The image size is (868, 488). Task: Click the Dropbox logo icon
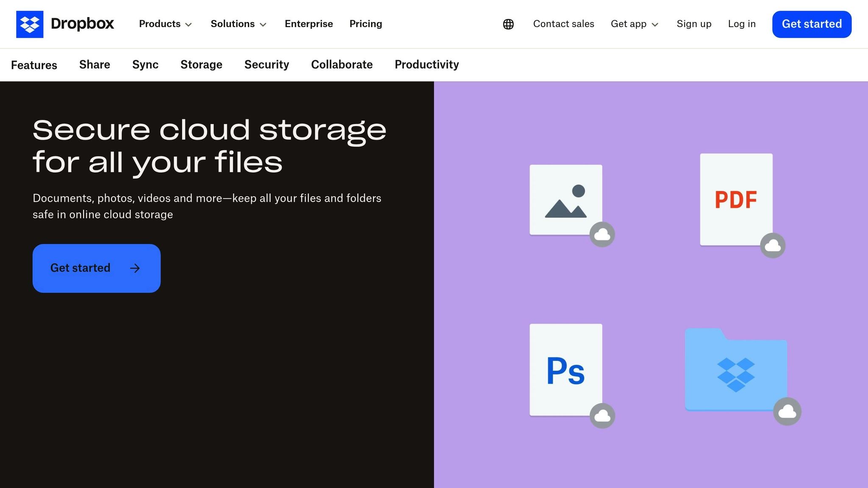point(30,24)
